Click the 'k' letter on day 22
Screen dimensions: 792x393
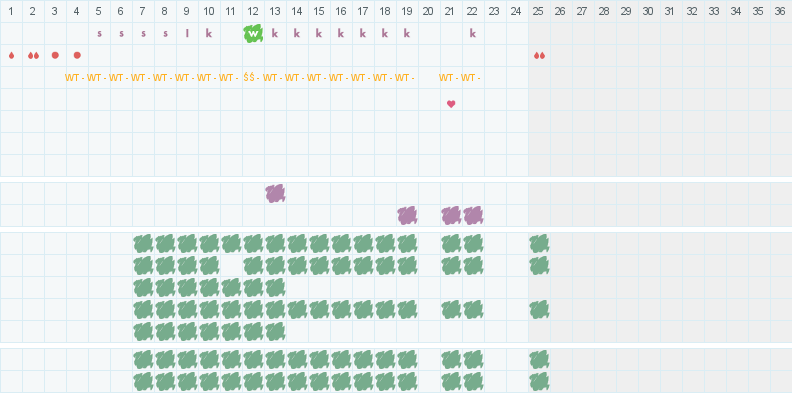pyautogui.click(x=473, y=33)
